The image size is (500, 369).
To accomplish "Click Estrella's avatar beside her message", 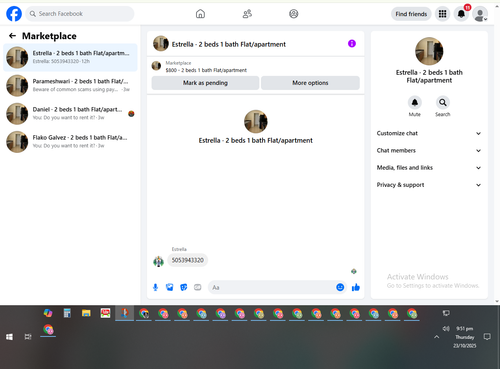I will coord(158,262).
